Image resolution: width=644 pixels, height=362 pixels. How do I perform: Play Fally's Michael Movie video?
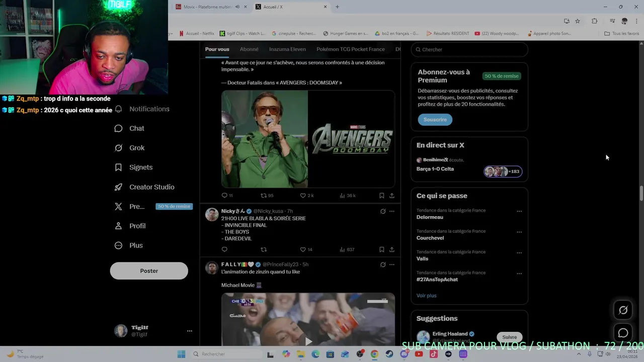pos(308,341)
